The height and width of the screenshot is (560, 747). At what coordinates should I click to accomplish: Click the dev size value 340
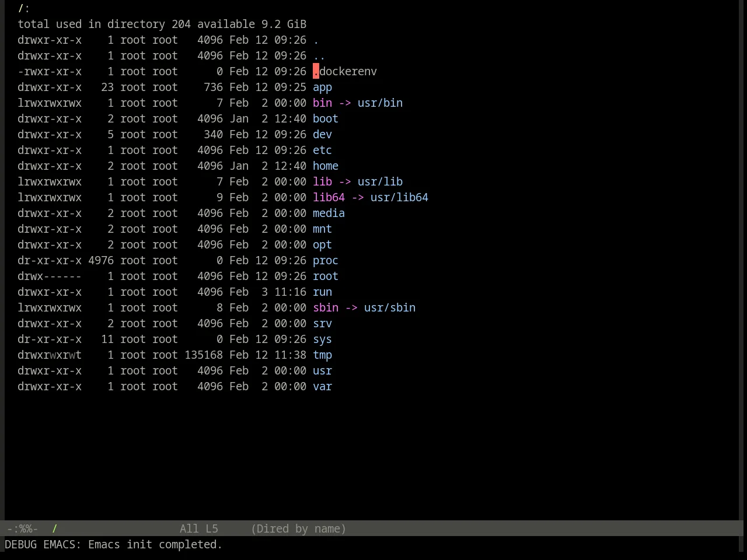213,135
